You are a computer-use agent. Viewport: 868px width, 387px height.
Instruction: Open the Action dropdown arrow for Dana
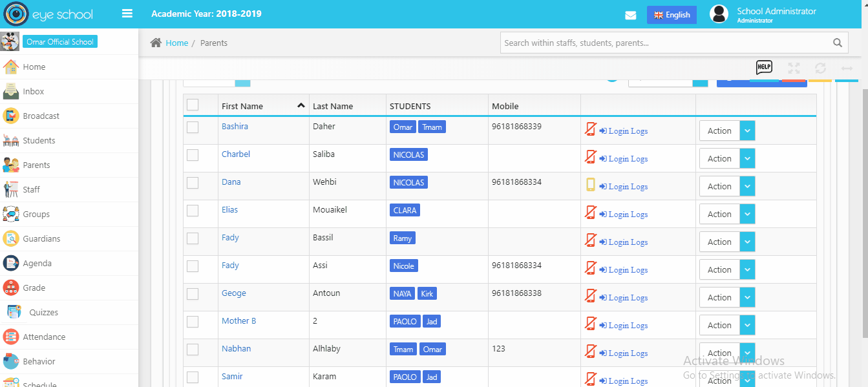coord(747,186)
